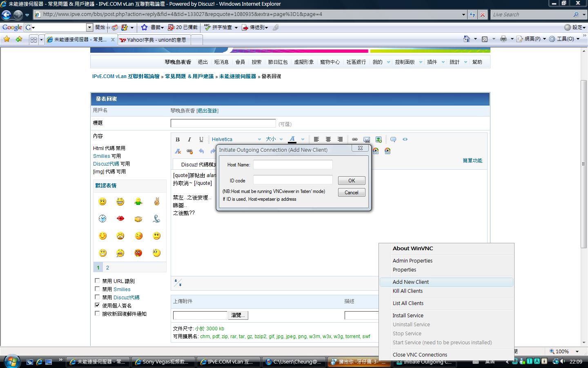The height and width of the screenshot is (368, 588).
Task: Pick the font color A swatch
Action: 292,139
